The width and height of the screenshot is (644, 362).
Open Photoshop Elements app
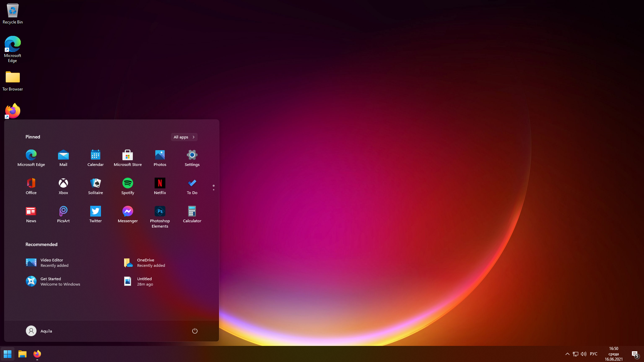tap(160, 217)
